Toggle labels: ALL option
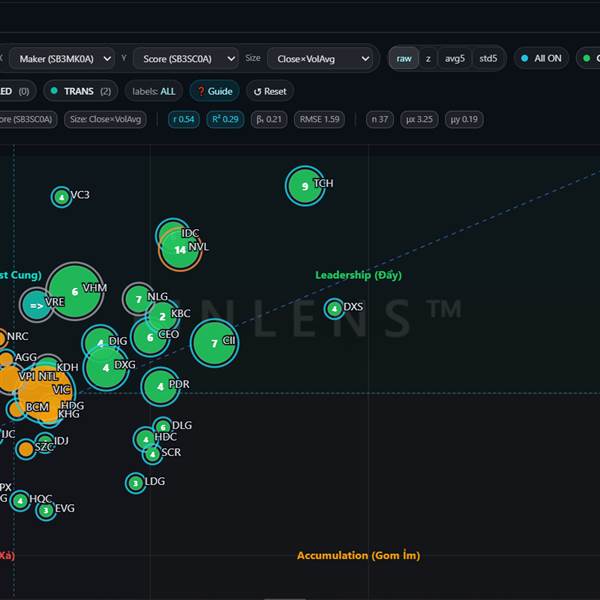The image size is (600, 600). coord(153,91)
